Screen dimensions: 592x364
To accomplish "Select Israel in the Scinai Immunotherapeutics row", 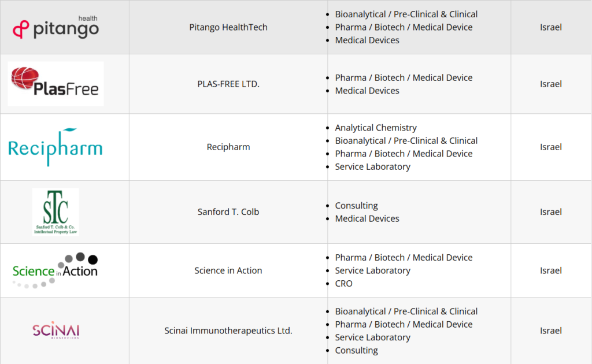I will click(x=550, y=331).
